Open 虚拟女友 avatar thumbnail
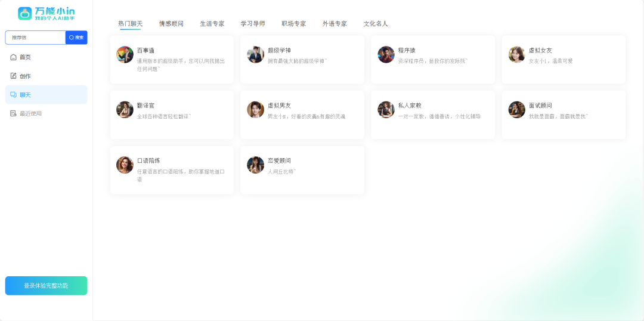The image size is (644, 321). tap(516, 54)
